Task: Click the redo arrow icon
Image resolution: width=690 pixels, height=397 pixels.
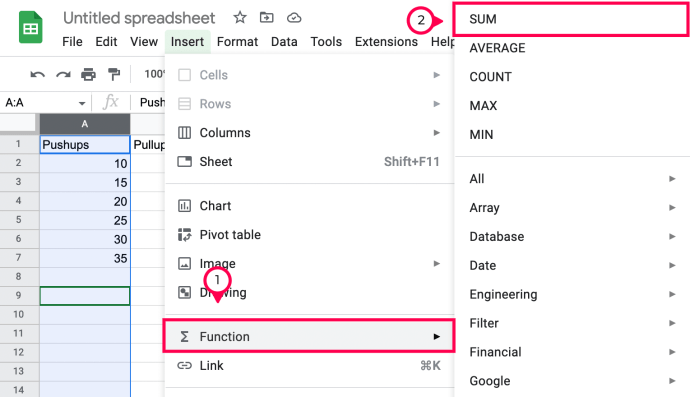Action: coord(63,74)
